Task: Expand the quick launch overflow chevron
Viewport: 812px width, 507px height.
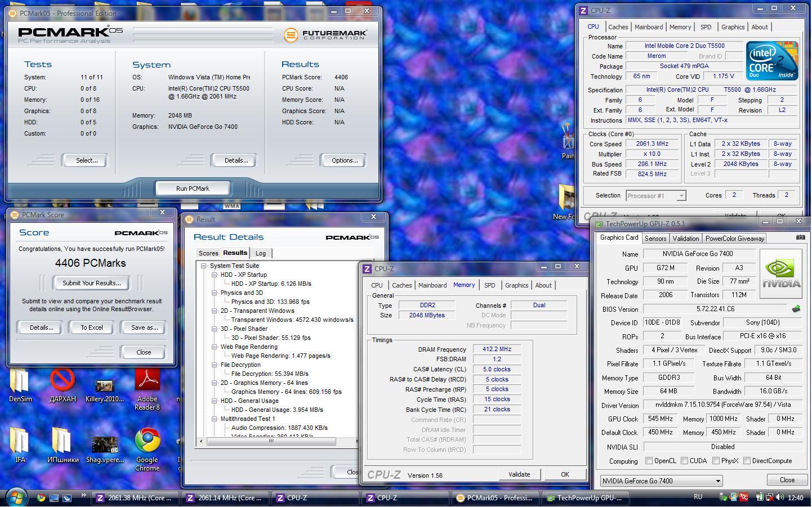Action: pos(83,495)
